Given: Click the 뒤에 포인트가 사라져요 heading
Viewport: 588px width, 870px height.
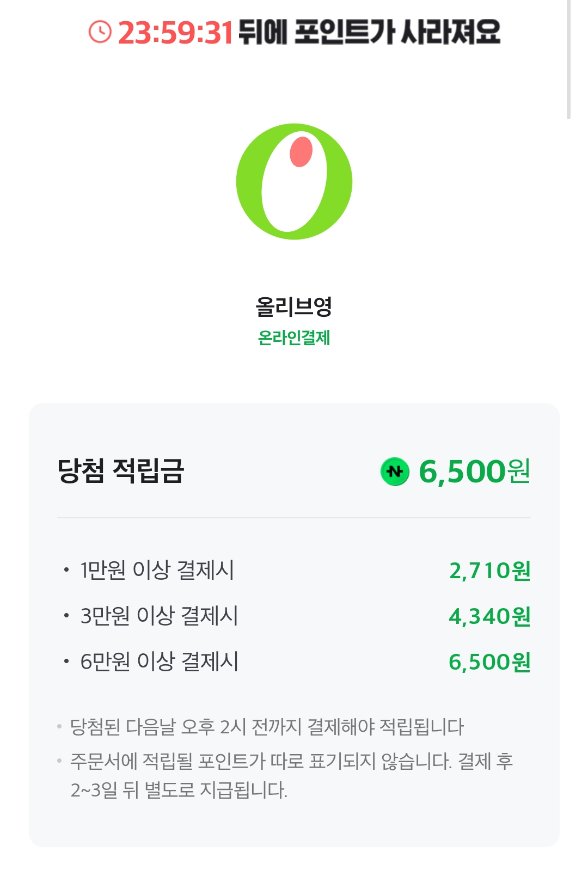Looking at the screenshot, I should (369, 32).
